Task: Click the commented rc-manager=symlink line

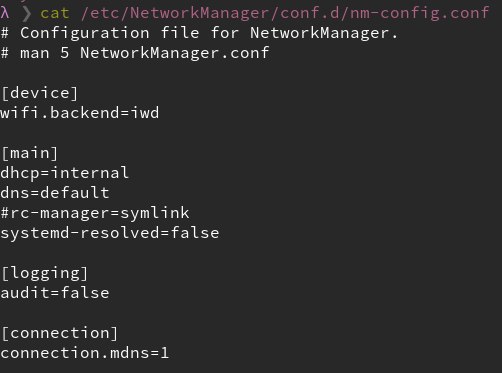Action: point(95,213)
